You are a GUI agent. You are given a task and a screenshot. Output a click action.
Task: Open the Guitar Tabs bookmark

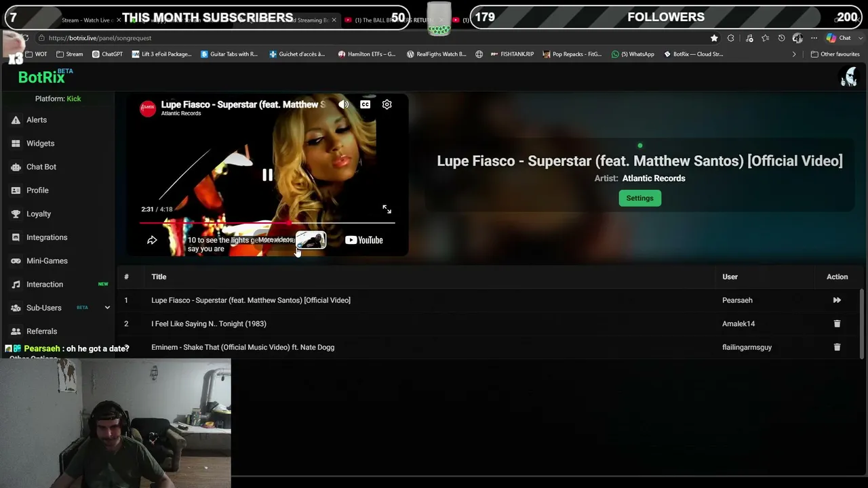tap(229, 54)
